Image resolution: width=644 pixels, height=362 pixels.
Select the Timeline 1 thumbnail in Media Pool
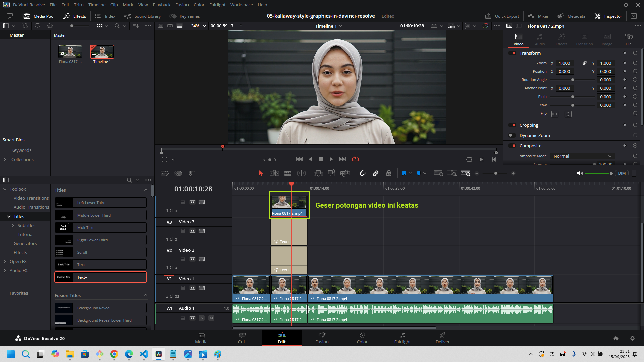click(102, 52)
